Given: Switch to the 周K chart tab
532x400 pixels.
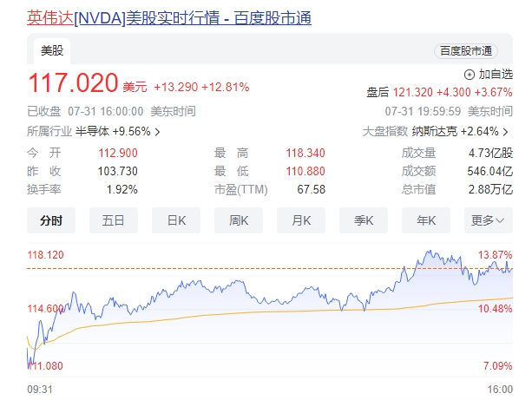Looking at the screenshot, I should click(239, 220).
